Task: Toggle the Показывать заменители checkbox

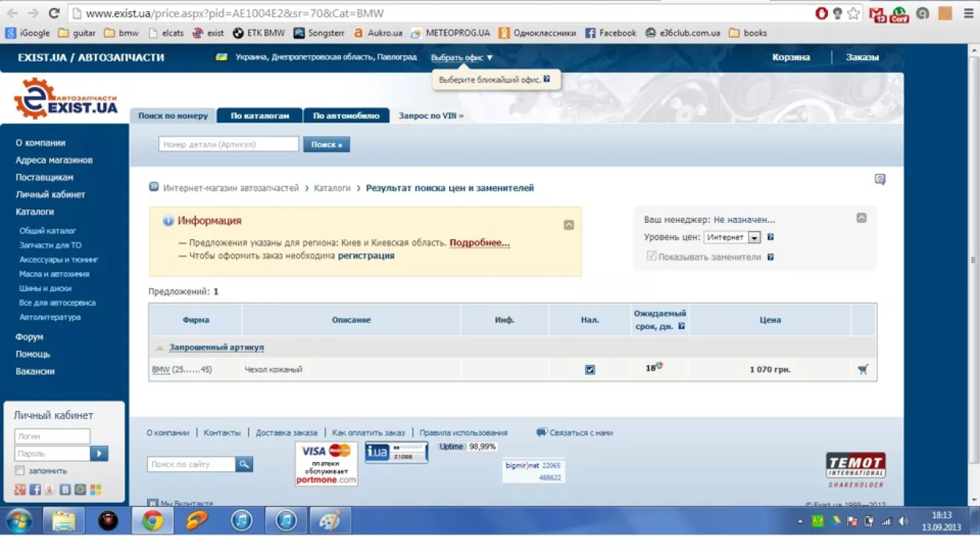Action: (651, 256)
